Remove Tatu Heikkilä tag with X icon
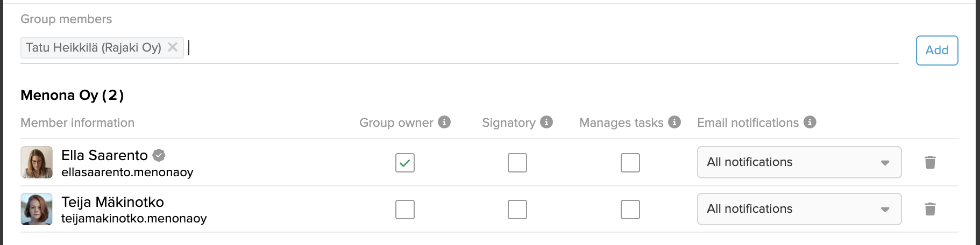Viewport: 980px width, 245px height. coord(173,47)
